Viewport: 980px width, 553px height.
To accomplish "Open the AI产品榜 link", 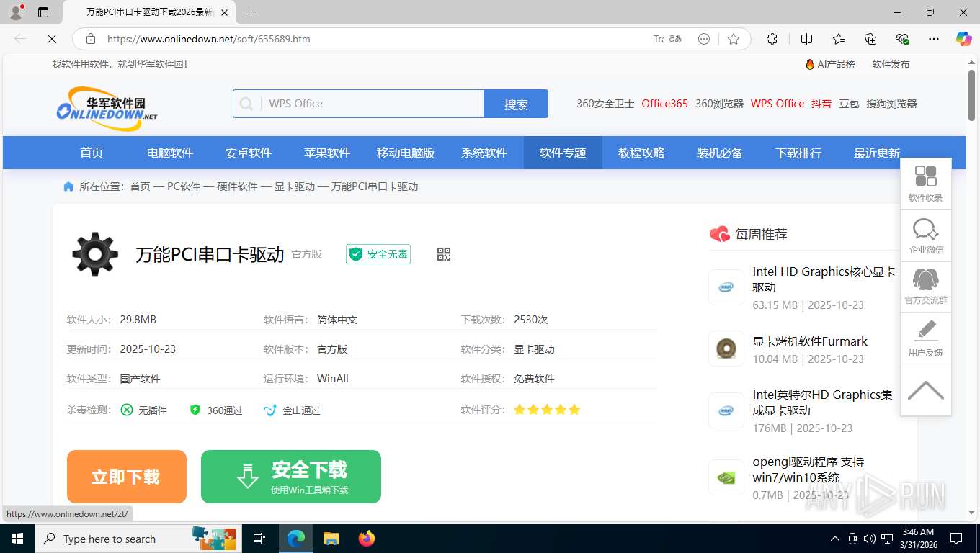I will [x=830, y=64].
